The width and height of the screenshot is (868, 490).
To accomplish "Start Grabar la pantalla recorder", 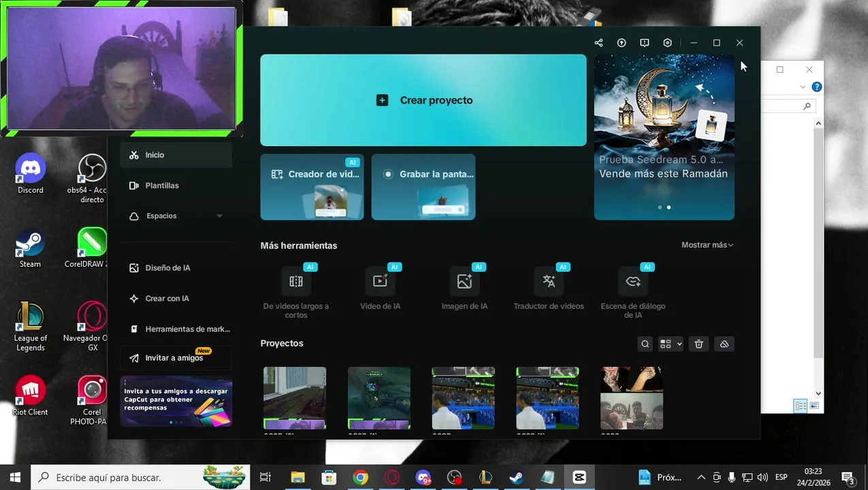I will pyautogui.click(x=423, y=186).
